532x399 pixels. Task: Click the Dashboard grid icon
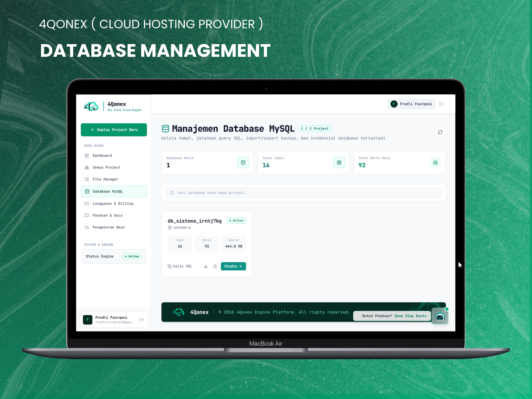coord(87,155)
